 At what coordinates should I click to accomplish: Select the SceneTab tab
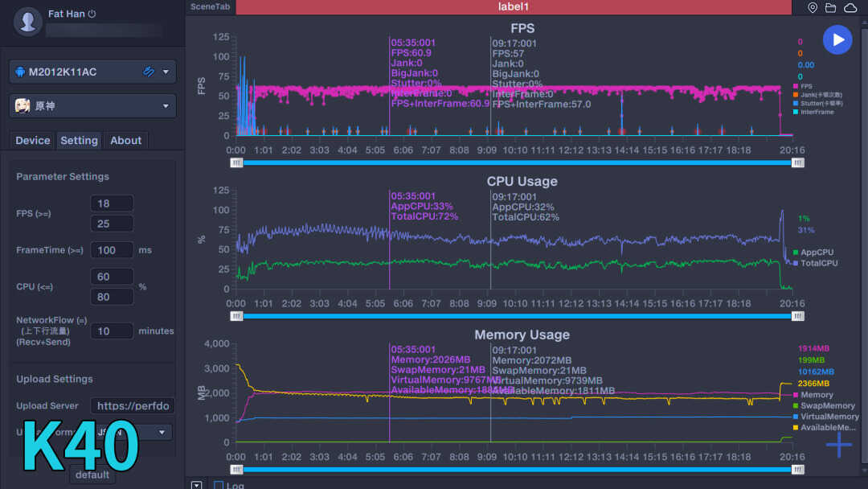210,6
